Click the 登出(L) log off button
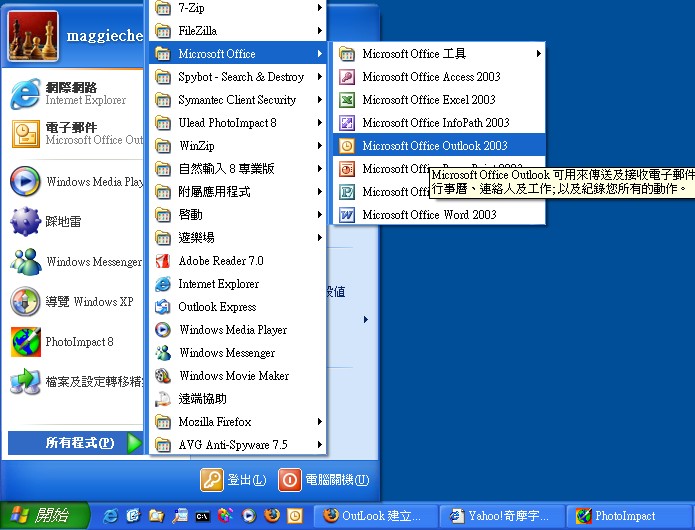695x530 pixels. 234,480
